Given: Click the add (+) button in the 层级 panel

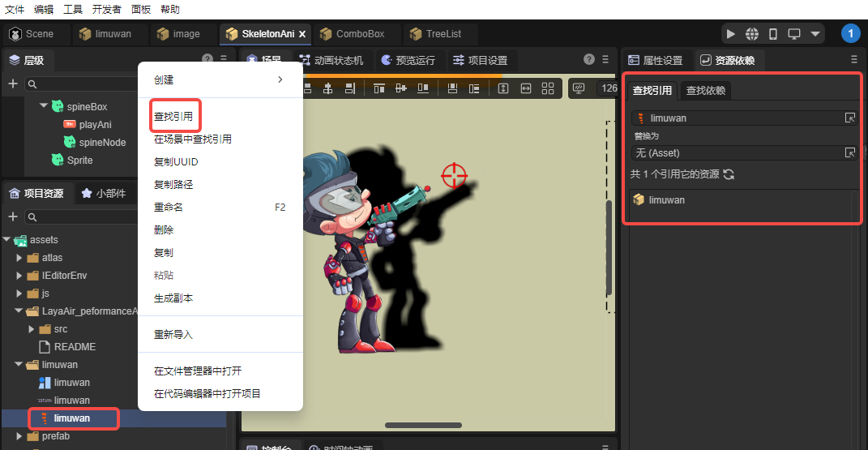Looking at the screenshot, I should [13, 84].
